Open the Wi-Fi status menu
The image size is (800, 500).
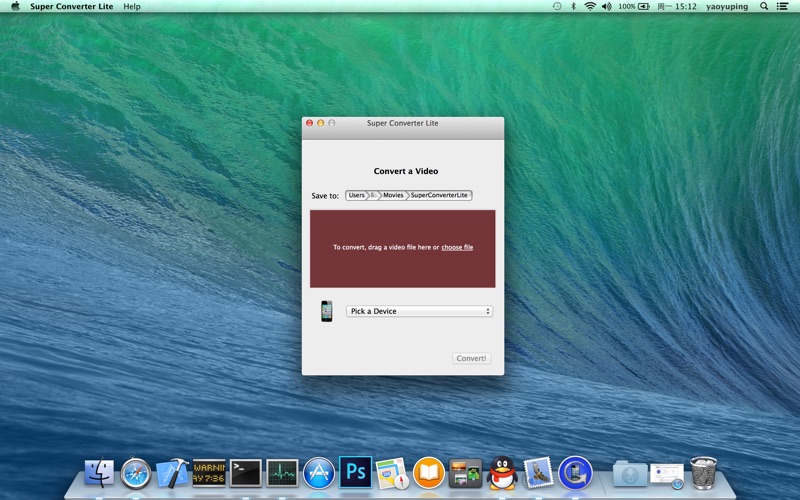pos(590,6)
